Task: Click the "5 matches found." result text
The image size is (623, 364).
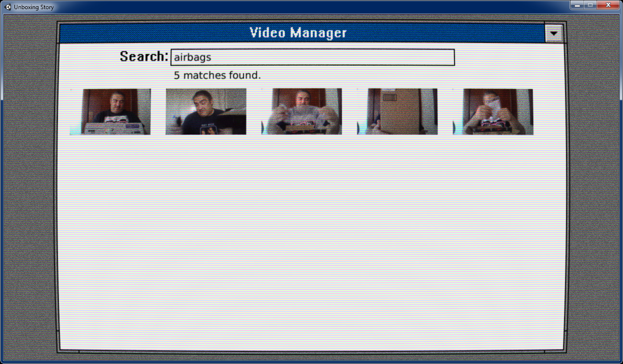Action: 217,75
